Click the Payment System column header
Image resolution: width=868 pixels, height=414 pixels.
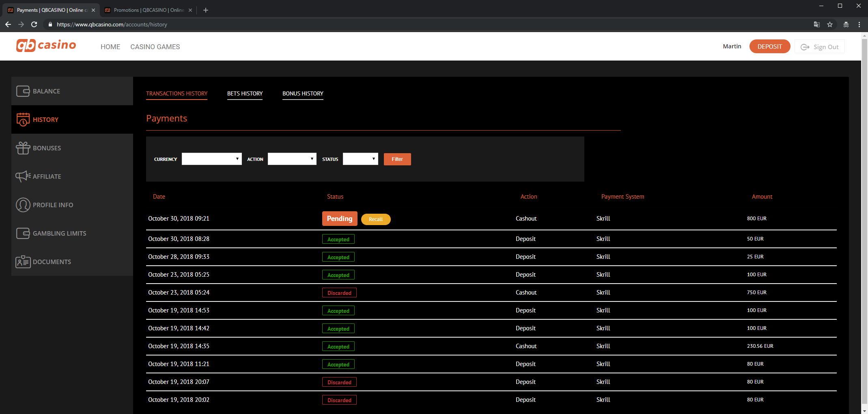tap(622, 197)
